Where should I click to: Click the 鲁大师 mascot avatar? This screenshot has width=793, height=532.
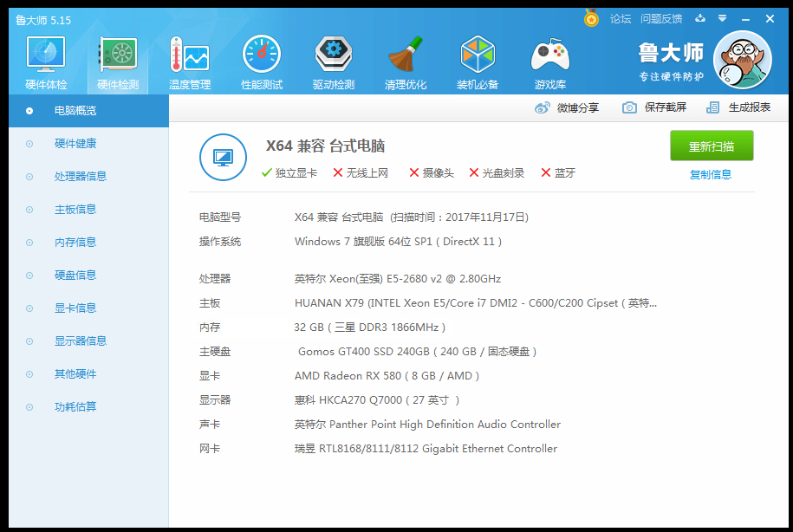point(742,60)
